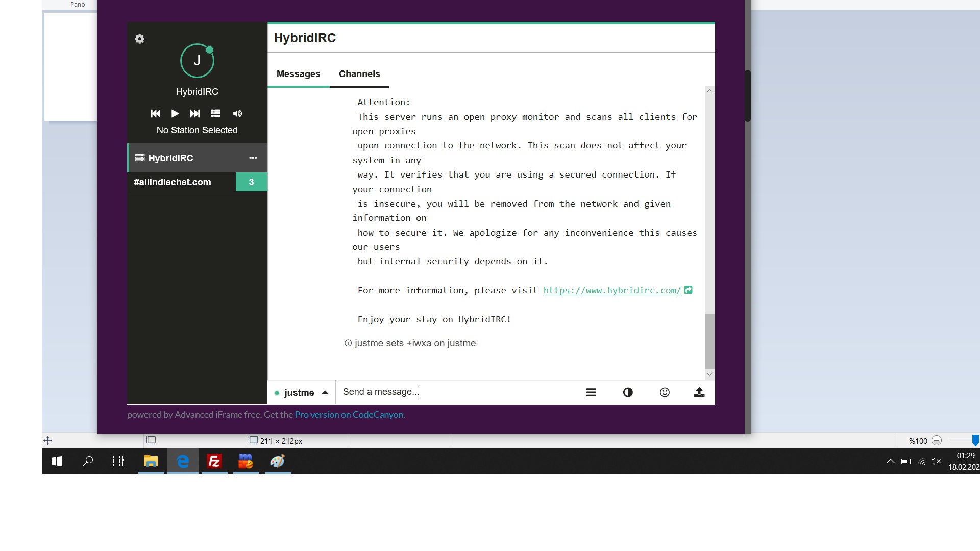
Task: Play the radio station
Action: click(x=175, y=113)
